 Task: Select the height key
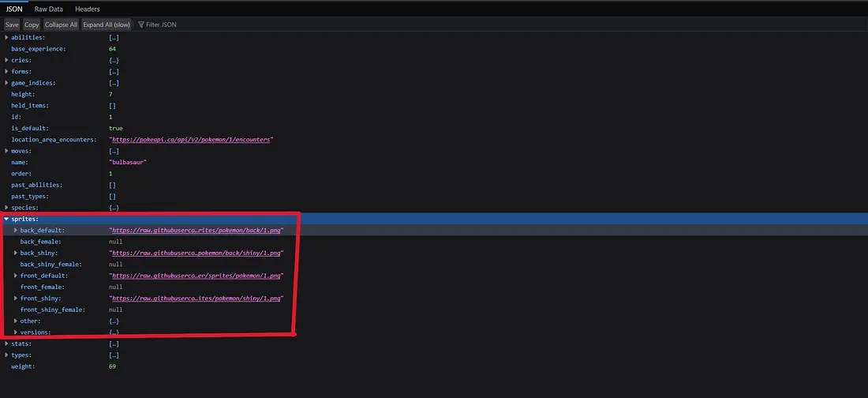point(23,94)
